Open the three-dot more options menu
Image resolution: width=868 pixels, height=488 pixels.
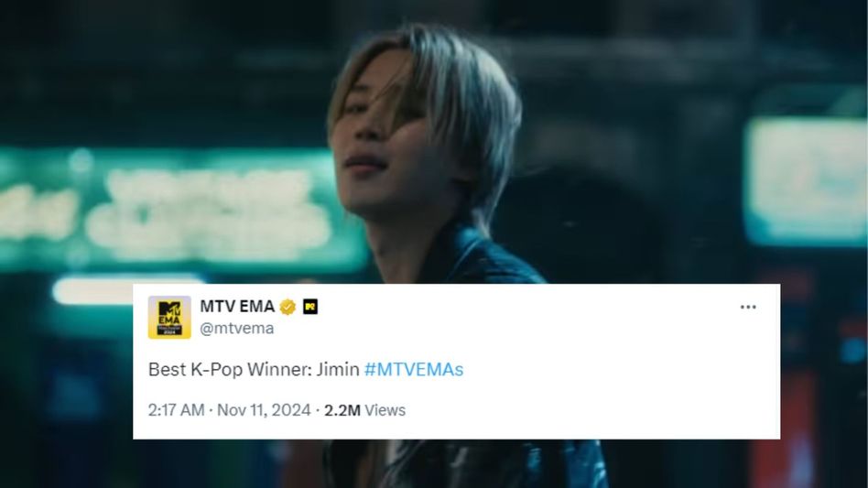[x=748, y=307]
